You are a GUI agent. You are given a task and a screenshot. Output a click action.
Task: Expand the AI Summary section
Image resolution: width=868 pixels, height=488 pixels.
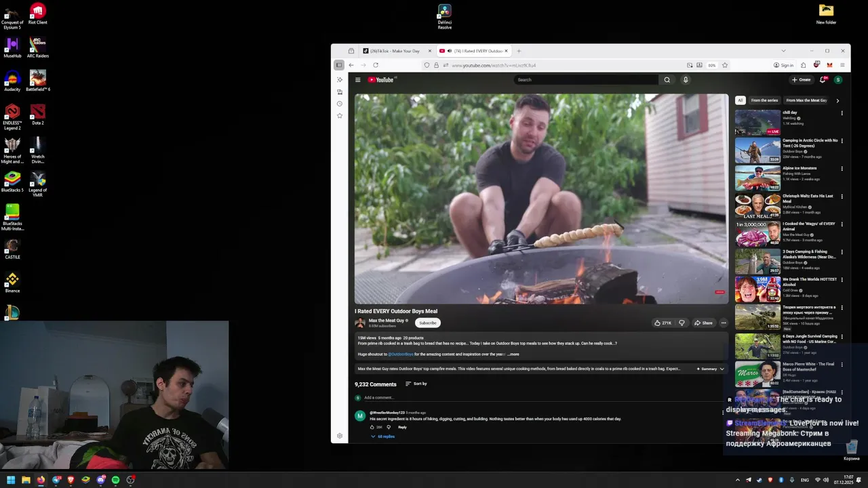pos(710,369)
